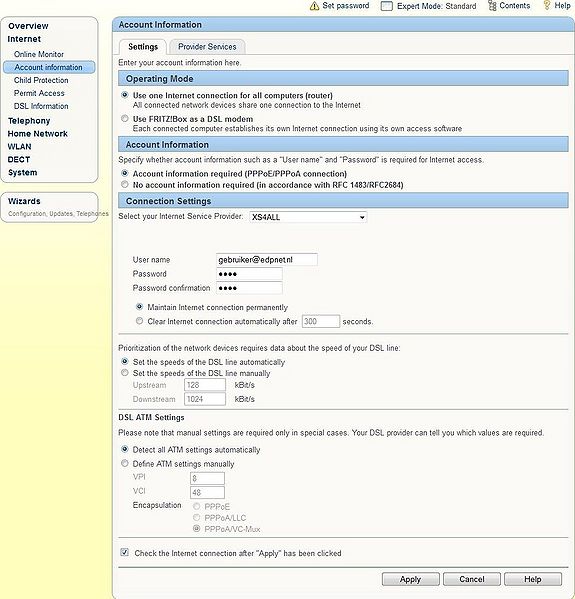
Task: Click the Cancel button
Action: (x=472, y=579)
